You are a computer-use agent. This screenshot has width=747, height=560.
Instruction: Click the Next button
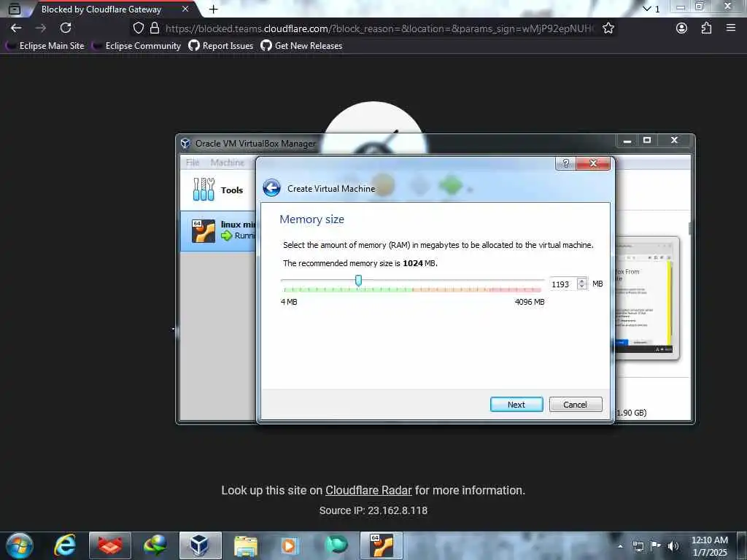[516, 404]
